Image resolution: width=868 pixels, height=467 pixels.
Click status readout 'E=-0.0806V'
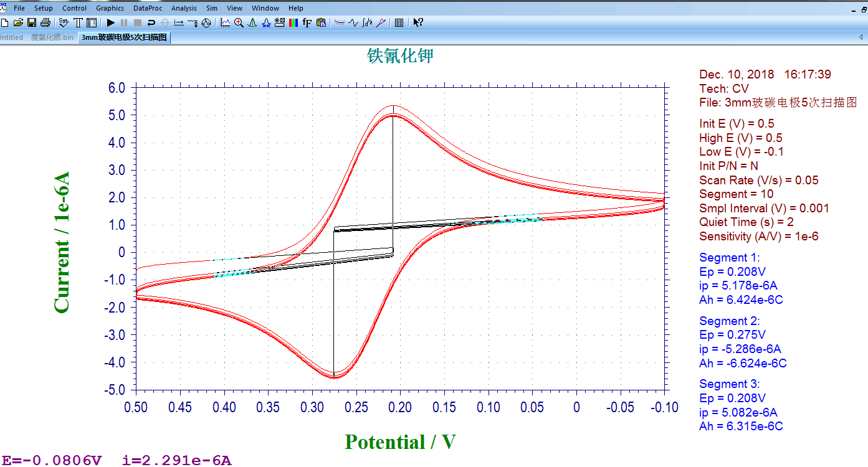coord(51,460)
